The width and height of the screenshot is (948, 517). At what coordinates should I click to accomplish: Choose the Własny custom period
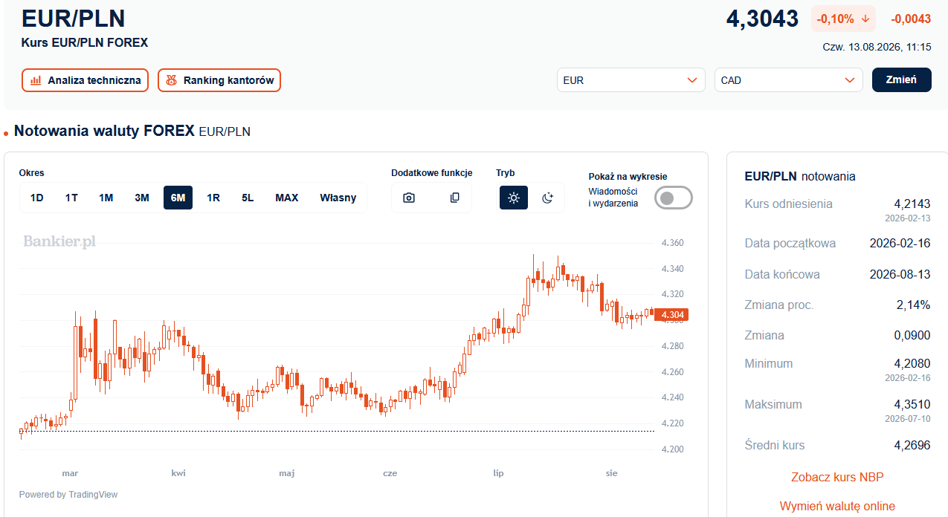coord(338,198)
